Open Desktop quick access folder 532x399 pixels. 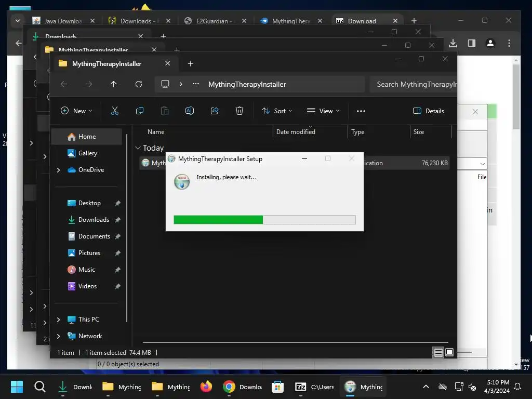point(89,203)
